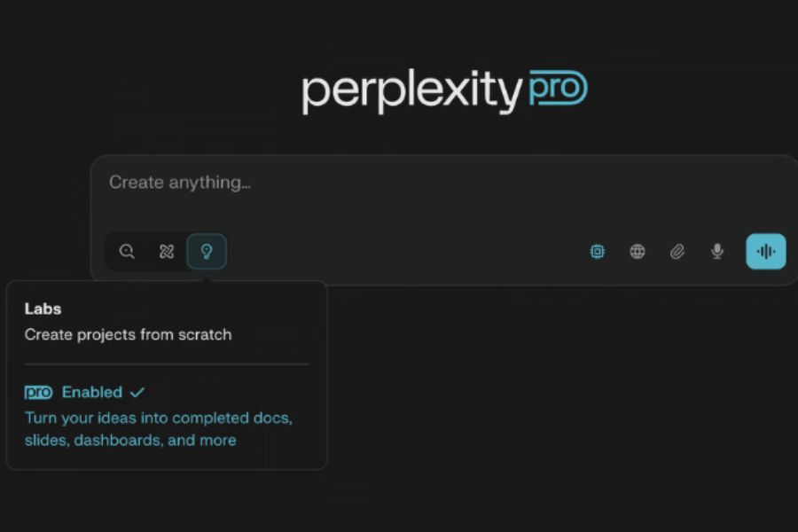The height and width of the screenshot is (532, 798).
Task: Open the AI model selector chip icon
Action: [598, 252]
